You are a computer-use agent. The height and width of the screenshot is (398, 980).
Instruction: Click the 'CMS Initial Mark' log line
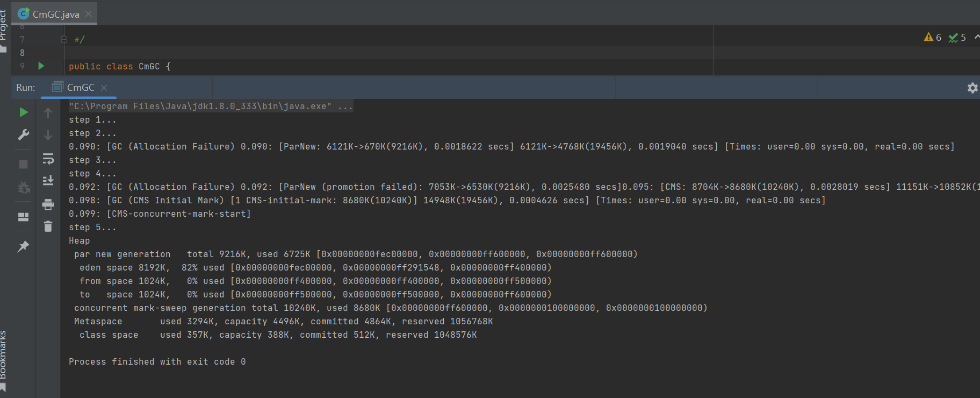pyautogui.click(x=447, y=201)
